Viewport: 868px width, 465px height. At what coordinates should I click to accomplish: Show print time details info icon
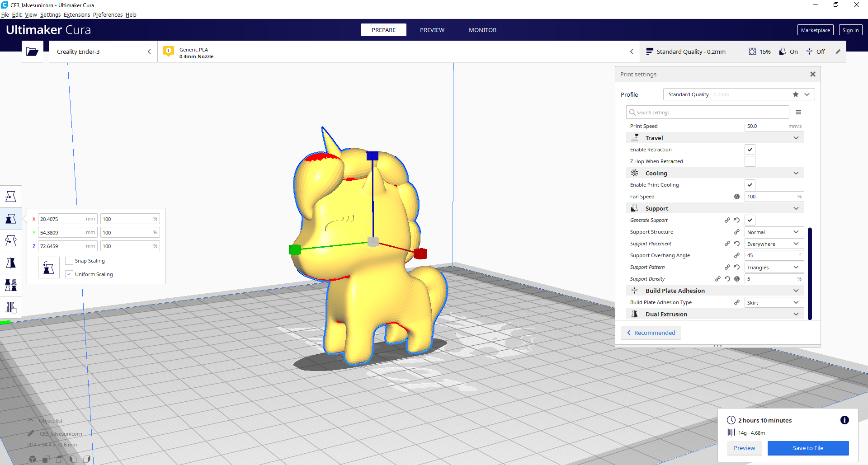click(x=844, y=420)
